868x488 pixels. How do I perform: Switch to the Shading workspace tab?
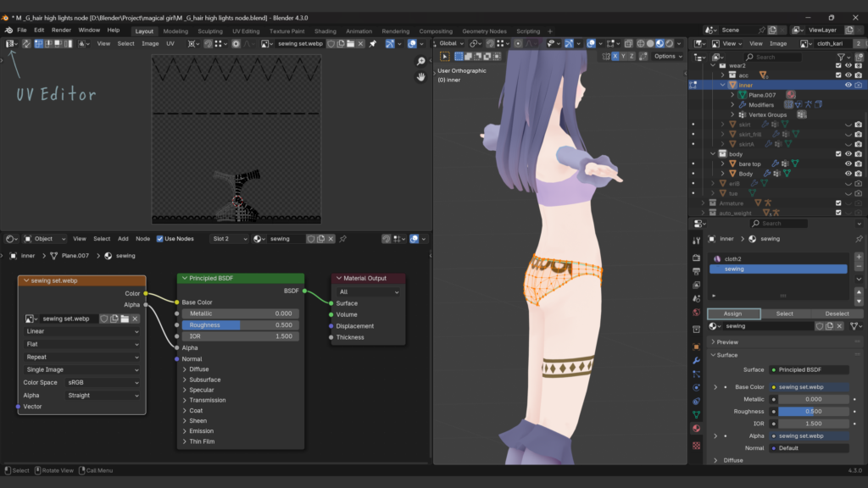325,31
